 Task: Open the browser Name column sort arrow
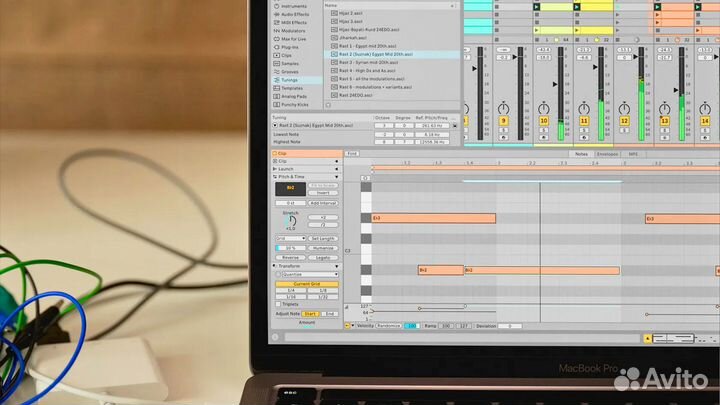coord(452,6)
